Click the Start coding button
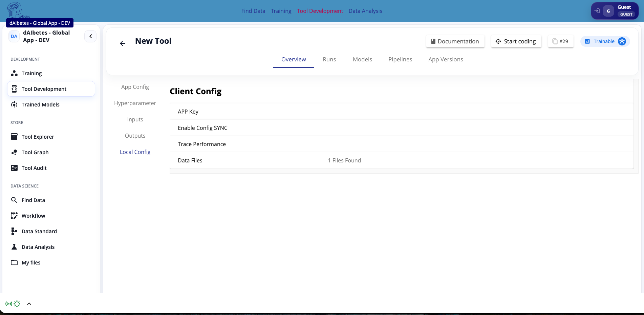 516,41
